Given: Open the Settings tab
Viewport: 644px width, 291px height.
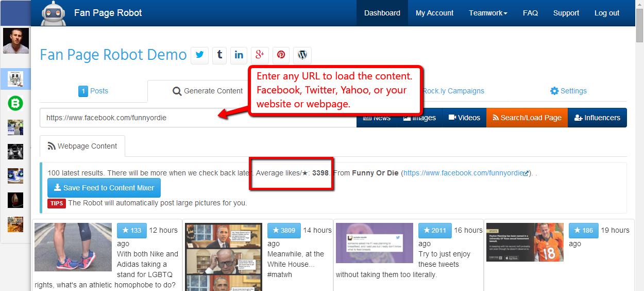Looking at the screenshot, I should coord(568,91).
